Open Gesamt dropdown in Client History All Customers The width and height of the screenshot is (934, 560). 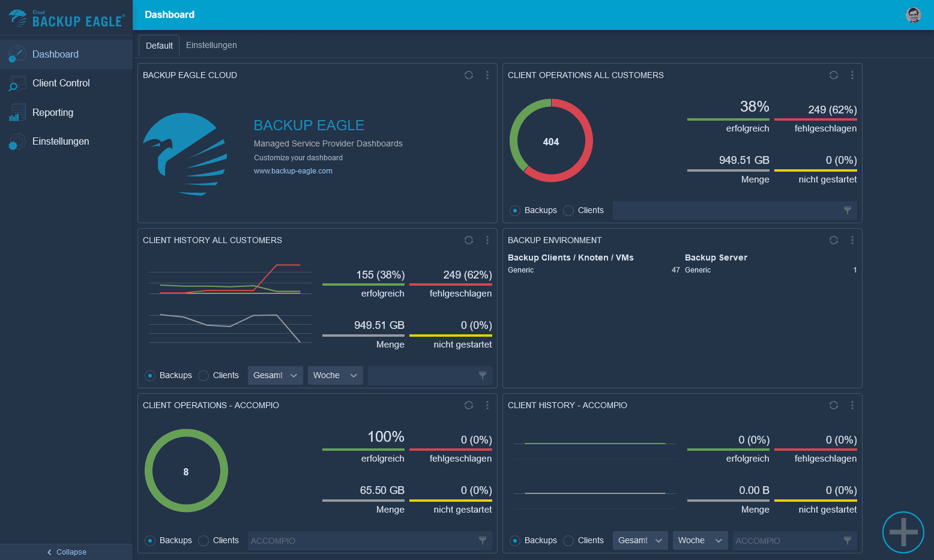276,376
